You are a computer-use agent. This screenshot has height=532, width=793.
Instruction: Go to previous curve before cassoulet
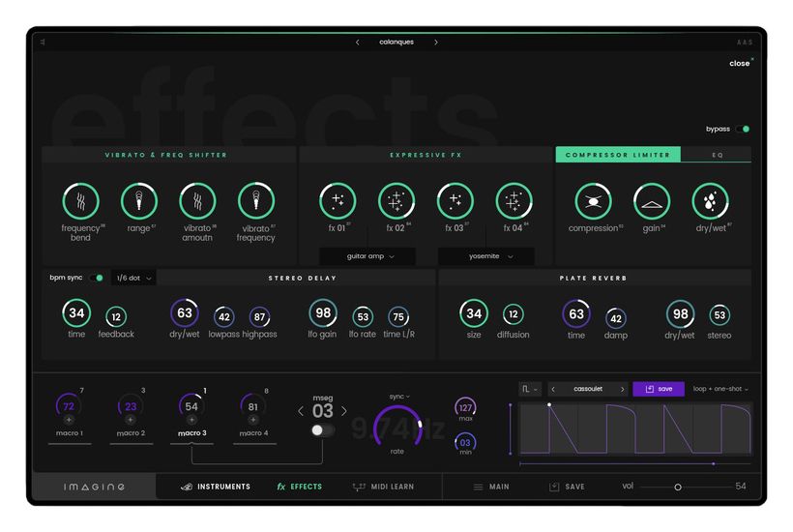(553, 389)
